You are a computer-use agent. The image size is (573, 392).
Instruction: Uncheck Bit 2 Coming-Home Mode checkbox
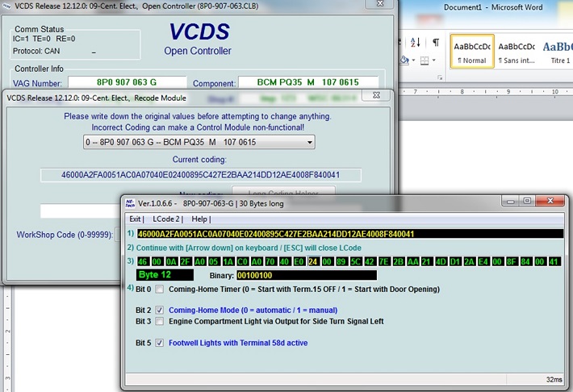(x=159, y=311)
